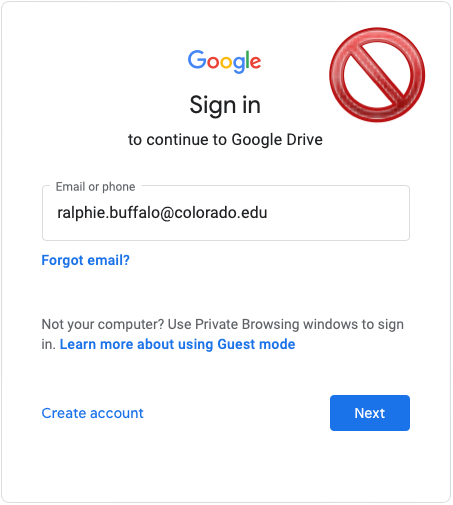Image resolution: width=453 pixels, height=505 pixels.
Task: Click the 'colorado.edu' part of the email
Action: [x=221, y=213]
